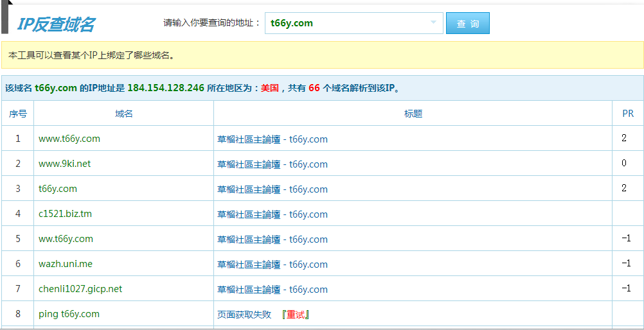Open the ping t66y.com domain link
The width and height of the screenshot is (644, 330).
click(x=69, y=314)
